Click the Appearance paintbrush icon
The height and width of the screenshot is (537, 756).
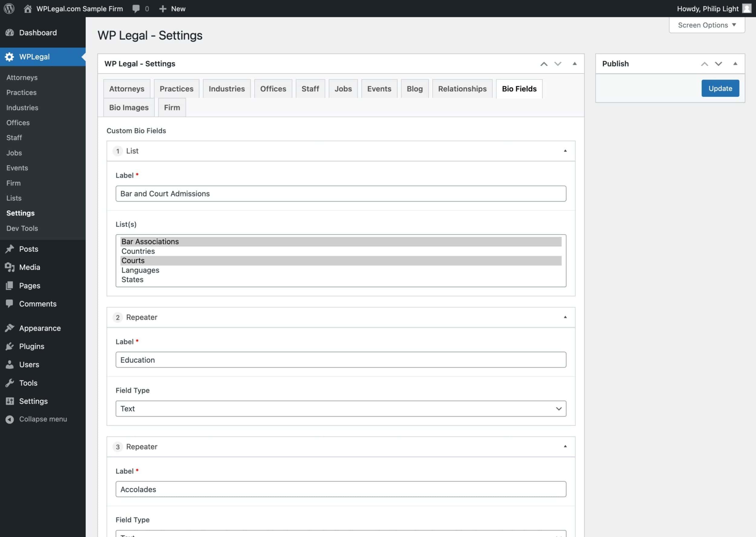pyautogui.click(x=10, y=328)
